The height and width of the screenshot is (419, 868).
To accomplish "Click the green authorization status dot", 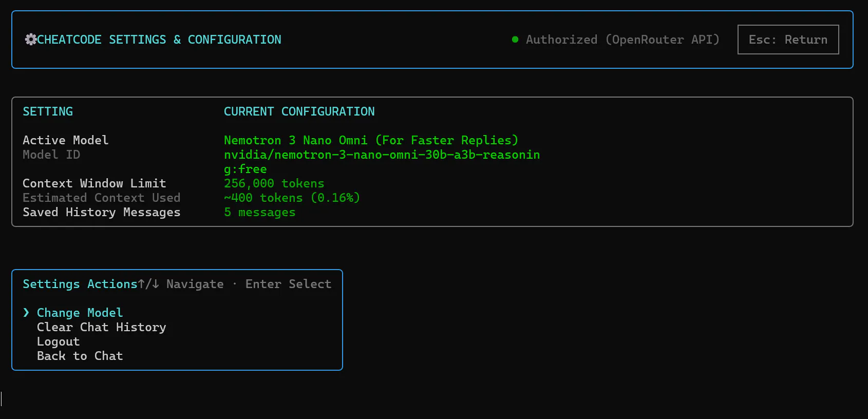I will point(515,40).
